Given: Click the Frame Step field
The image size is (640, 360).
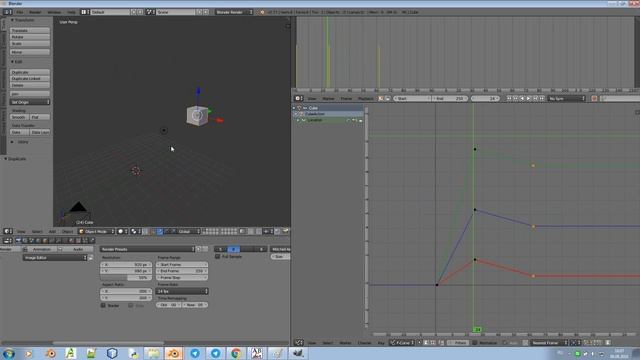Looking at the screenshot, I should [x=182, y=278].
